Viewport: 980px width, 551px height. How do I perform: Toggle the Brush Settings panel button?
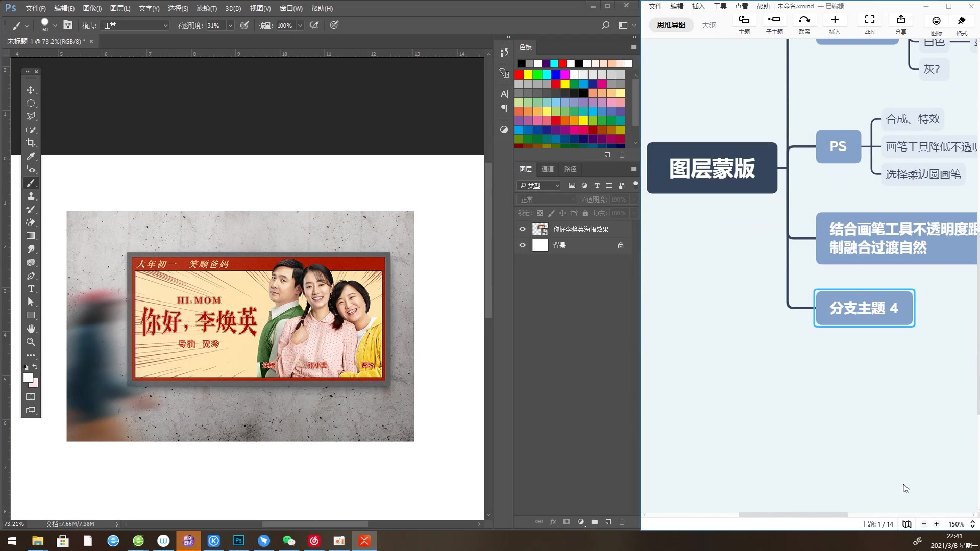point(68,25)
